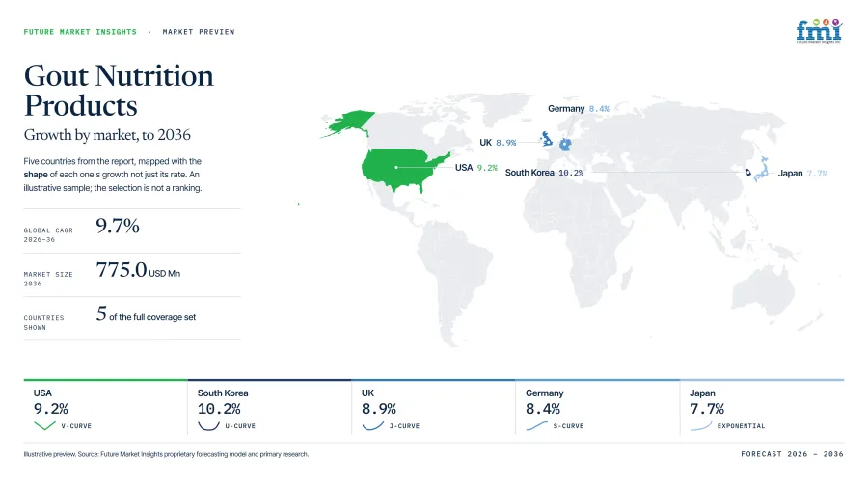The height and width of the screenshot is (488, 868).
Task: Click the 'FORECAST 2026 – 2036' footer text
Action: 792,453
